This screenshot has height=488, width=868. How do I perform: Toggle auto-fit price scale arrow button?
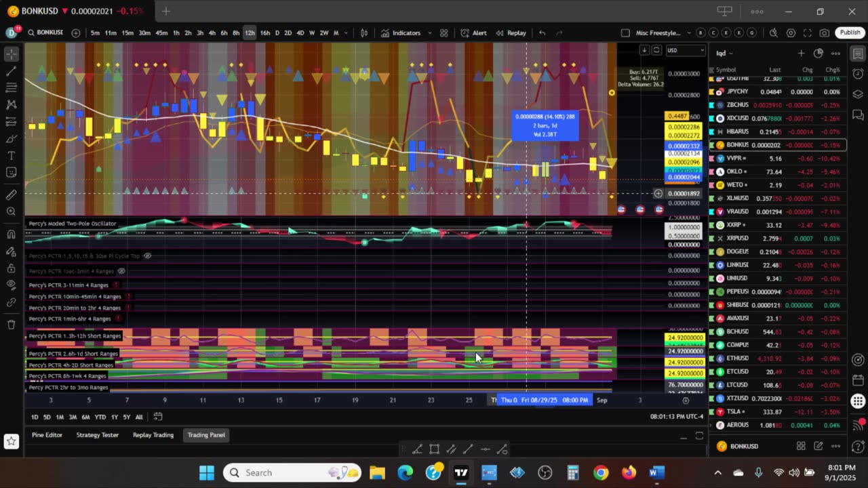(644, 50)
